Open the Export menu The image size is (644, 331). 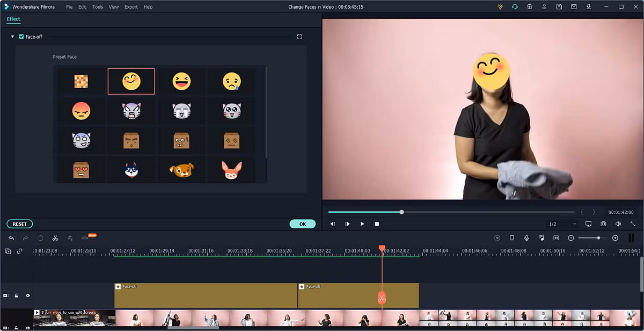131,7
